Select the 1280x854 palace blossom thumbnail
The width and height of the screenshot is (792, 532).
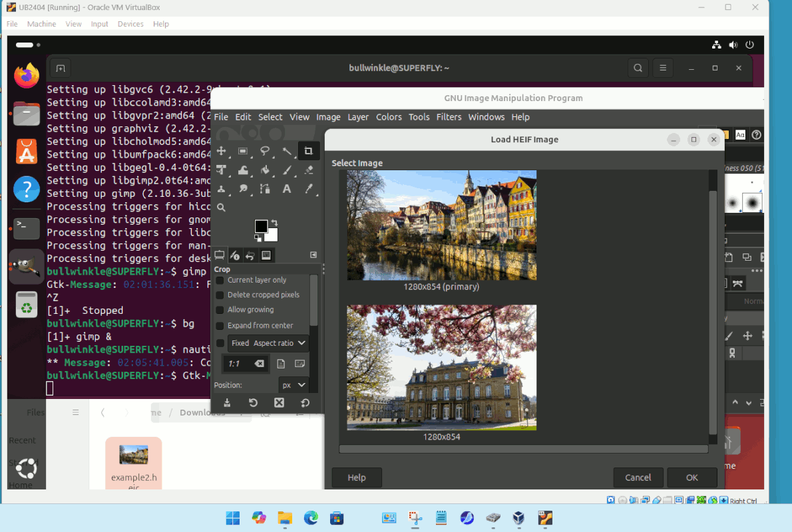(441, 368)
